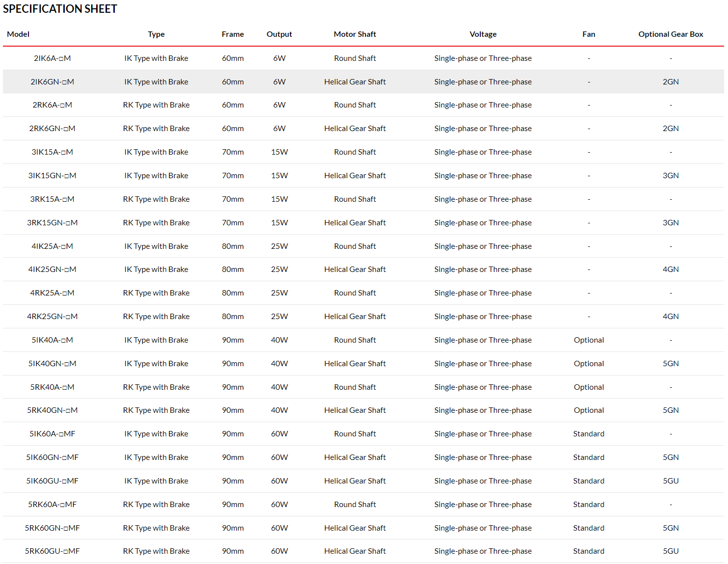Click the Type column header

(x=156, y=34)
